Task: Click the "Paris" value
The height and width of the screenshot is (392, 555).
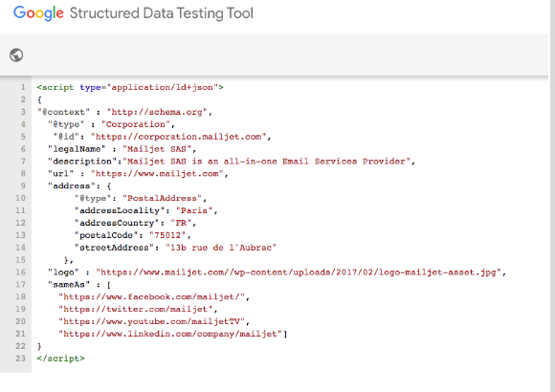Action: click(x=194, y=210)
